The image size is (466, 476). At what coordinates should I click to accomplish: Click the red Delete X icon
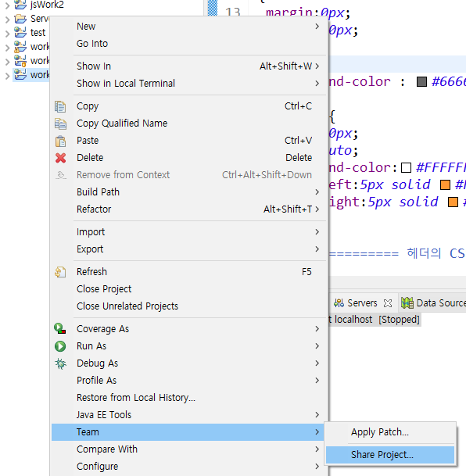60,158
